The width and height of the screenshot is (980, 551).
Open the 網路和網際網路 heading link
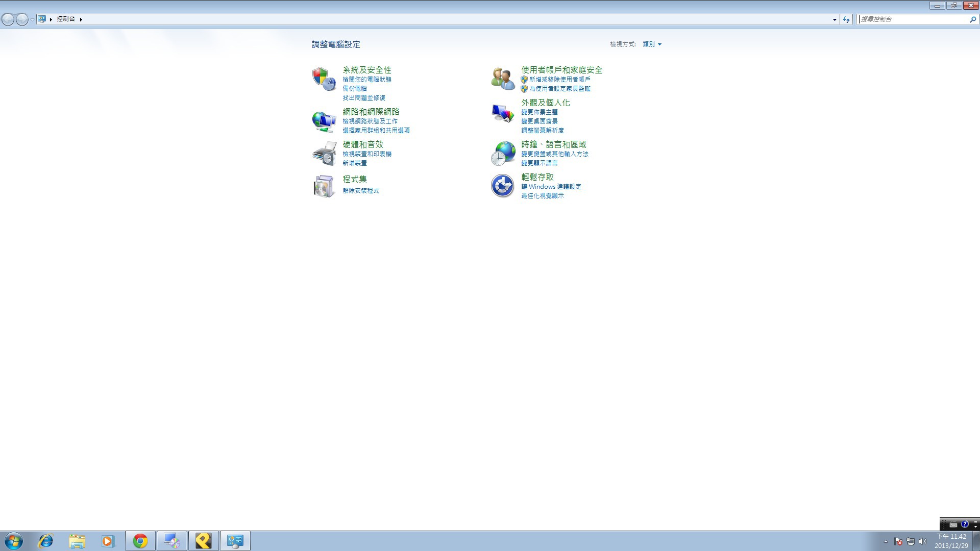coord(371,112)
